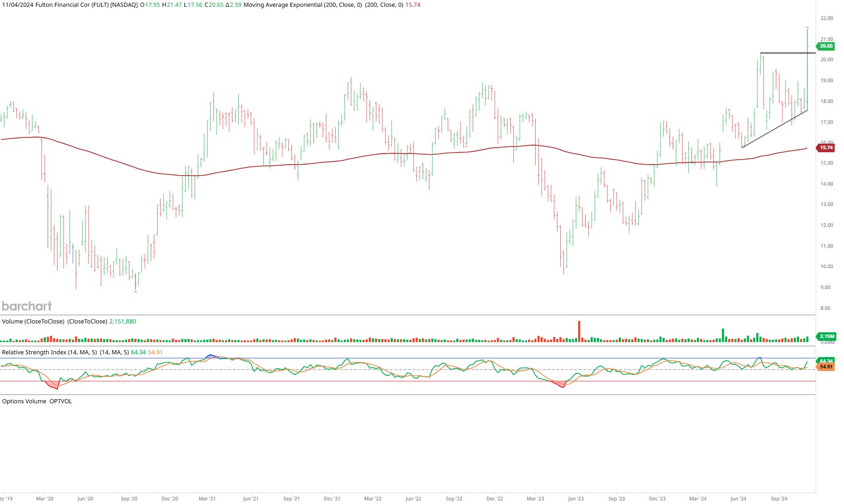Click the low value L17.56 in header
The height and width of the screenshot is (504, 844).
[x=193, y=5]
